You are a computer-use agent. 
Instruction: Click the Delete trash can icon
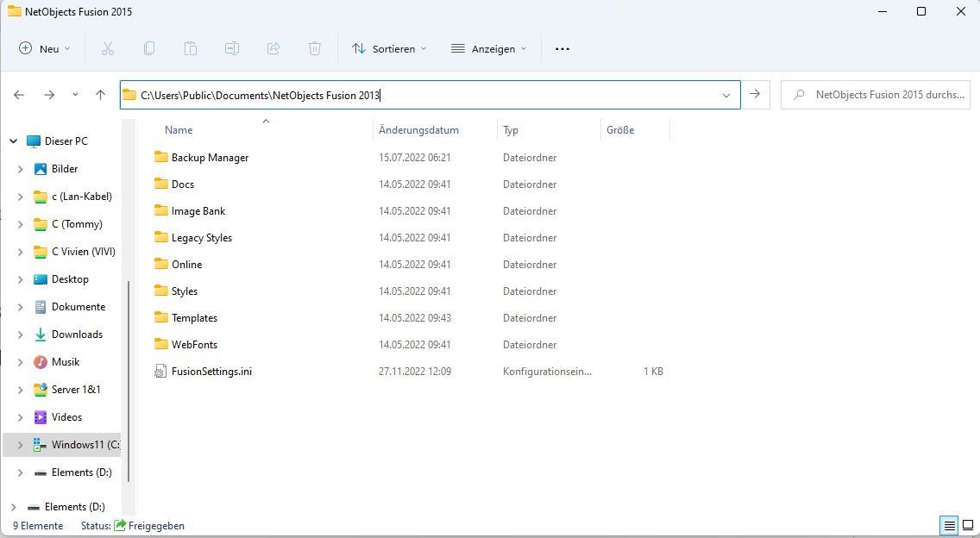coord(315,49)
